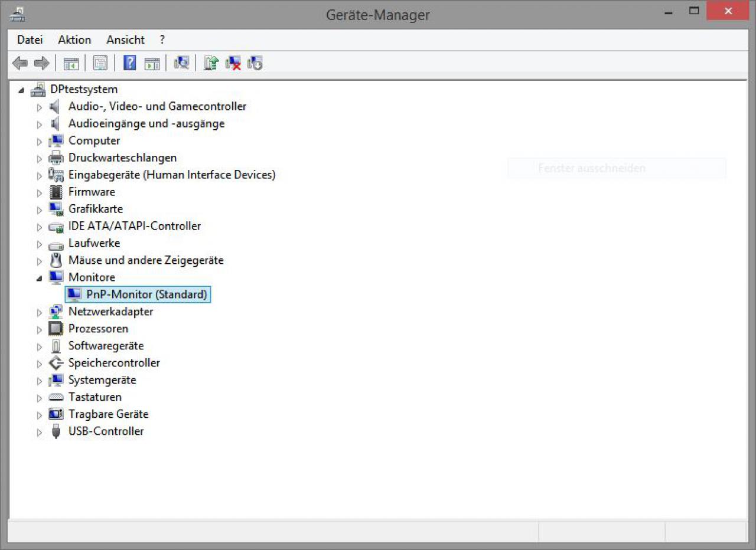756x550 pixels.
Task: Go forward with the right arrow toolbar icon
Action: tap(41, 63)
